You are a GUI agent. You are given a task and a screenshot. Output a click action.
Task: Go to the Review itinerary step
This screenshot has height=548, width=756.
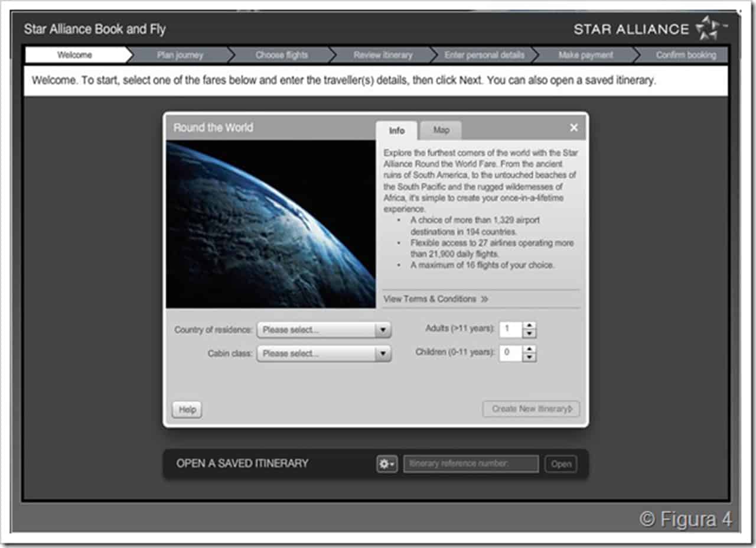pos(383,55)
